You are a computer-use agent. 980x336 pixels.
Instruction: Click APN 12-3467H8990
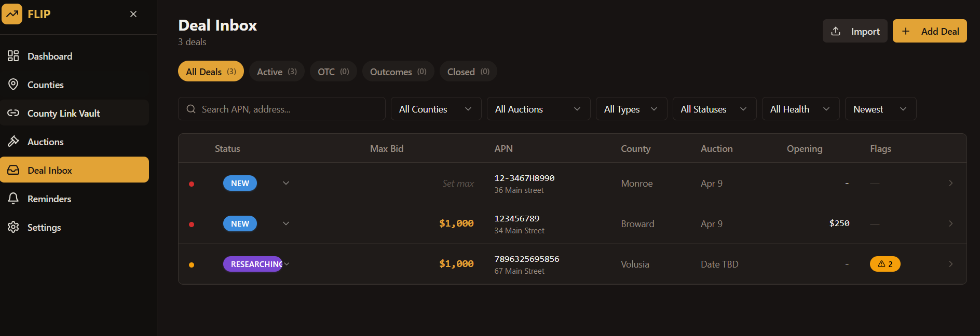(524, 178)
